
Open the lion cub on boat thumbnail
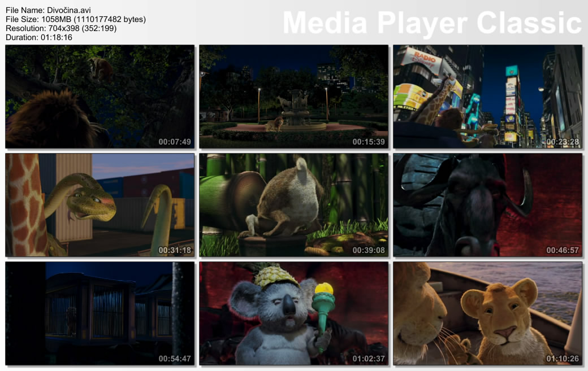point(487,313)
